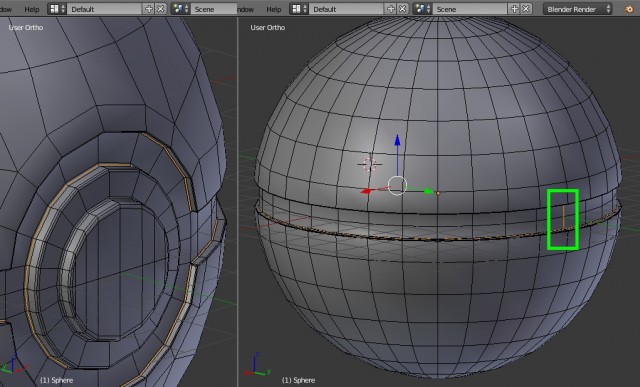640x387 pixels.
Task: Open the Help menu in the left pane
Action: [31, 9]
